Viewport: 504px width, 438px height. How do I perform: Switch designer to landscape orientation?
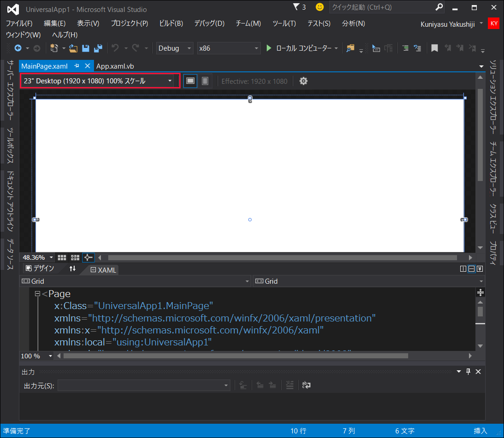190,81
